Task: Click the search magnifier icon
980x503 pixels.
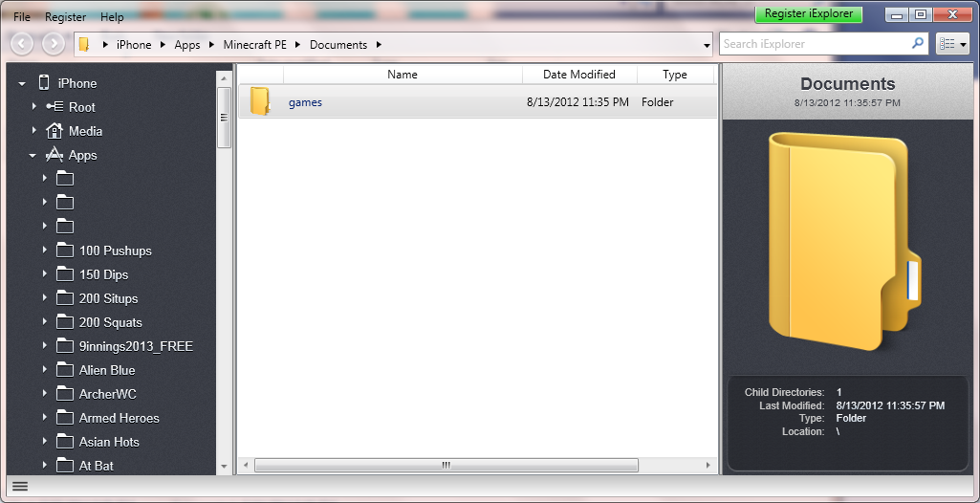Action: [918, 43]
